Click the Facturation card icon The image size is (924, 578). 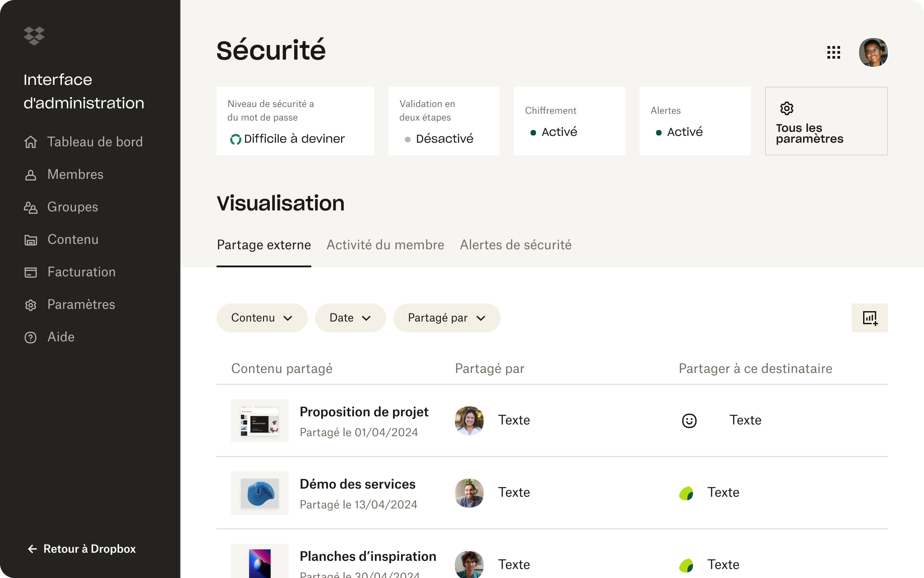[x=31, y=272]
